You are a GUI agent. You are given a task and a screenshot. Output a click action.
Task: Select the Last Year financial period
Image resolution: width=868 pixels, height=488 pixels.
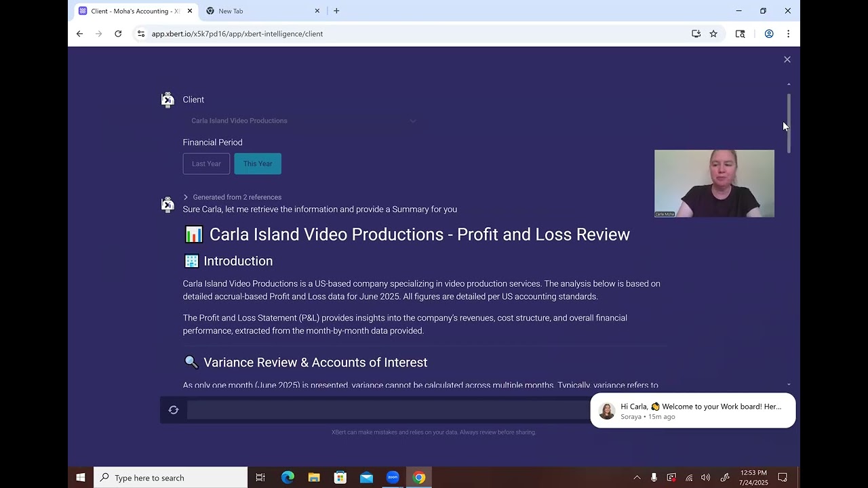coord(206,163)
